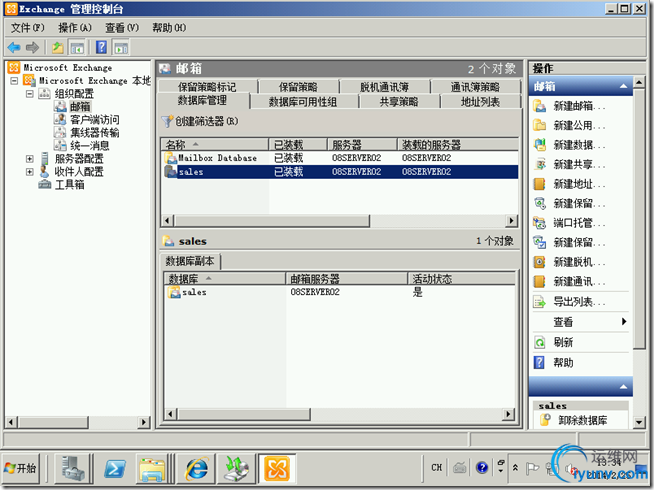The image size is (654, 490).
Task: Select 集线器传输 in the tree
Action: coord(95,133)
